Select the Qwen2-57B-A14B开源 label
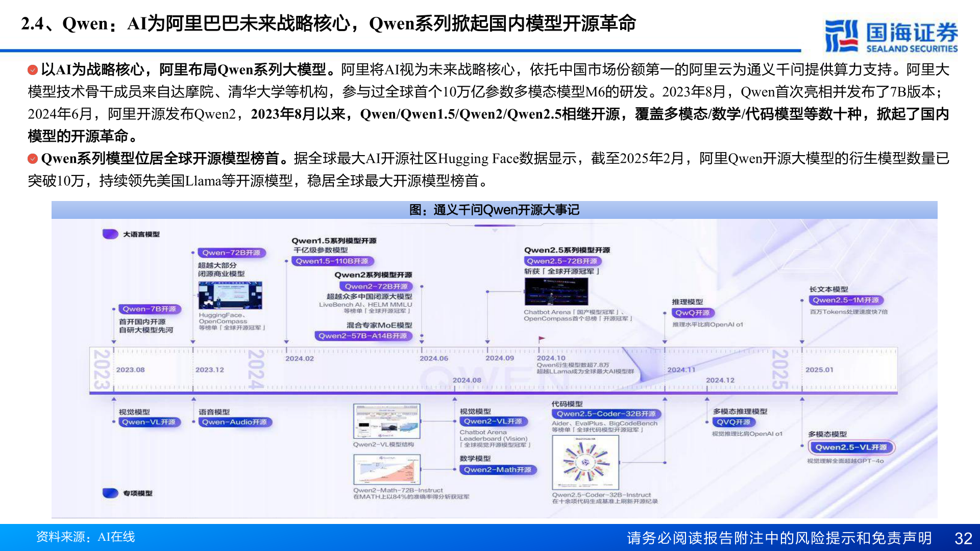This screenshot has width=980, height=551. (363, 336)
